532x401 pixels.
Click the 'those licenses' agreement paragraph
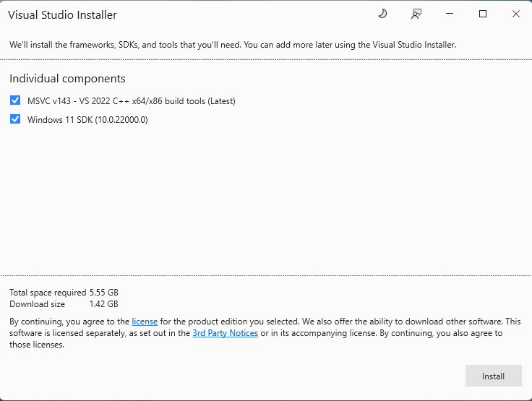(x=265, y=333)
